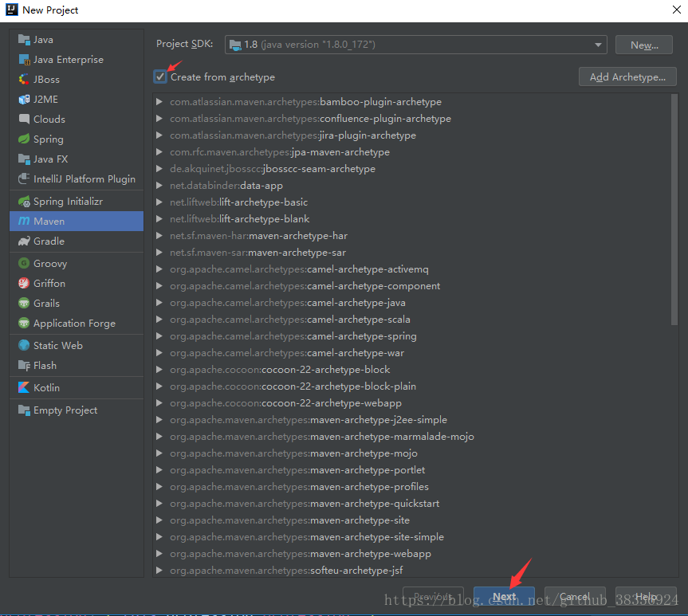Click the Clouds speech-bubble icon

(x=24, y=119)
